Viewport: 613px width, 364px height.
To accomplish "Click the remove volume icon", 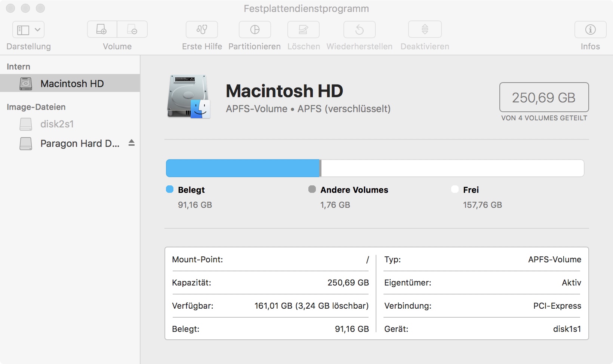I will coord(132,30).
